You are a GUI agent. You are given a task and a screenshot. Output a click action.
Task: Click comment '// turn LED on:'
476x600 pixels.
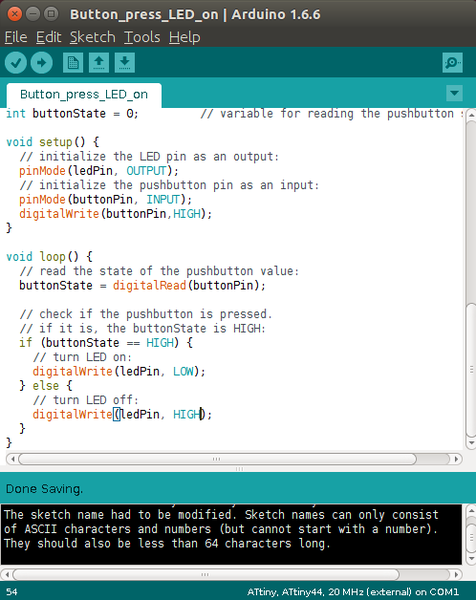(82, 357)
